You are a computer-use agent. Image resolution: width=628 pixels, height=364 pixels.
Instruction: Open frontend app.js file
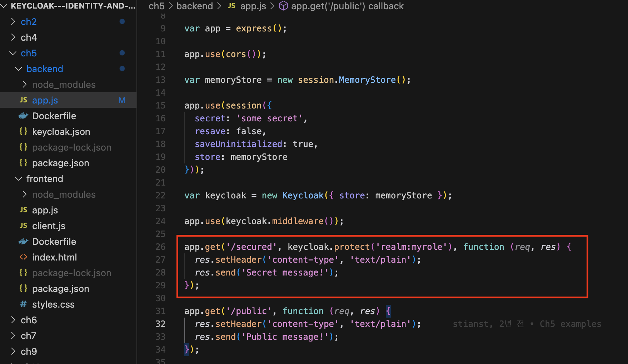[45, 210]
